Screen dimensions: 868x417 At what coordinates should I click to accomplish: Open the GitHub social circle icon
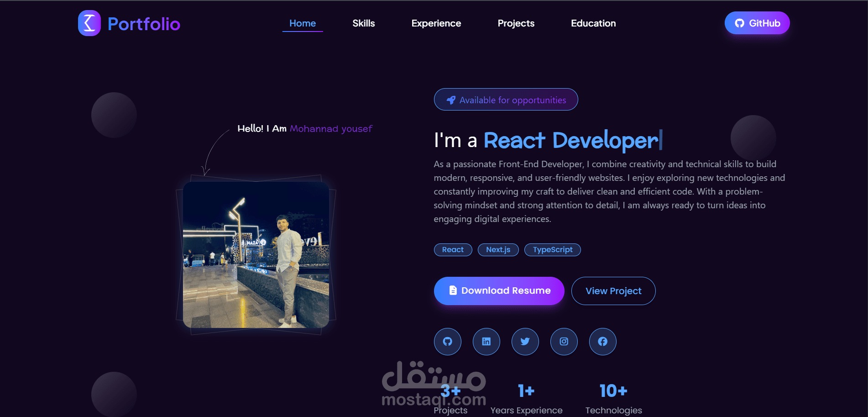[x=448, y=342]
